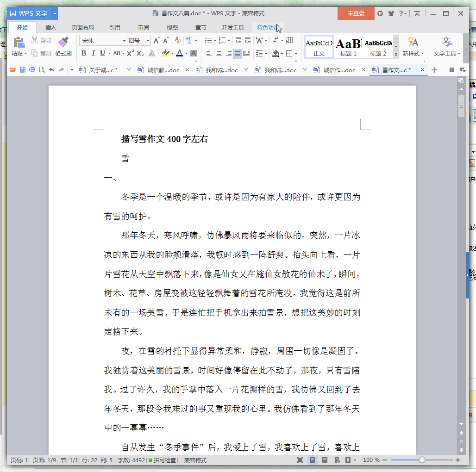Open the font name dropdown 宋体

pyautogui.click(x=124, y=41)
